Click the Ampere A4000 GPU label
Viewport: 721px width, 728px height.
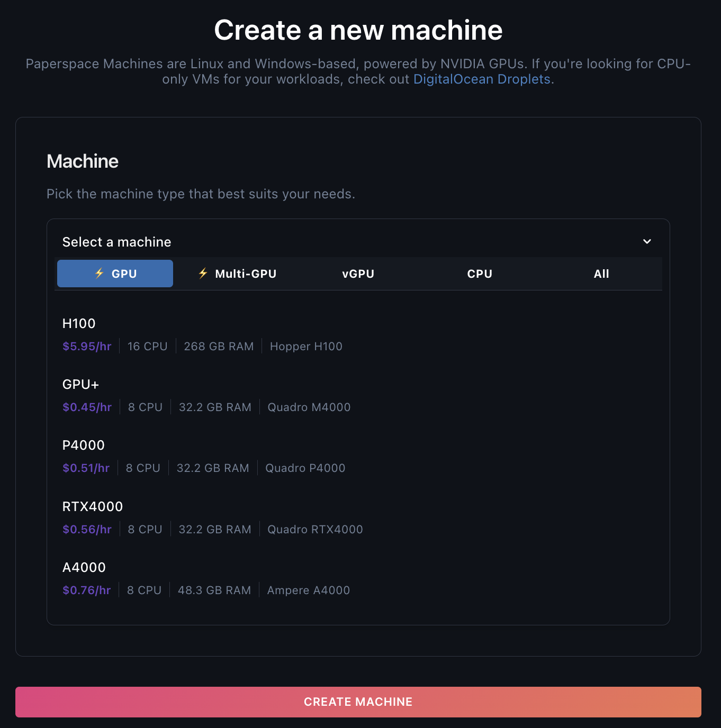pos(309,590)
